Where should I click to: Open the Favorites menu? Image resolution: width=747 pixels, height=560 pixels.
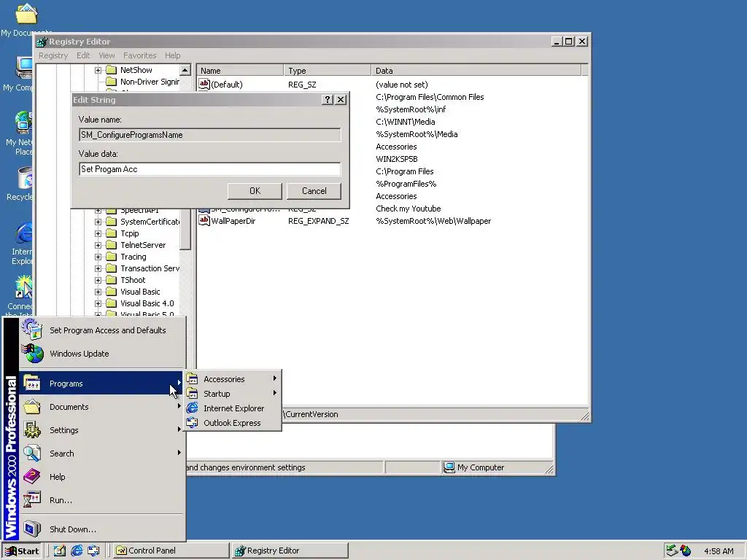point(139,55)
